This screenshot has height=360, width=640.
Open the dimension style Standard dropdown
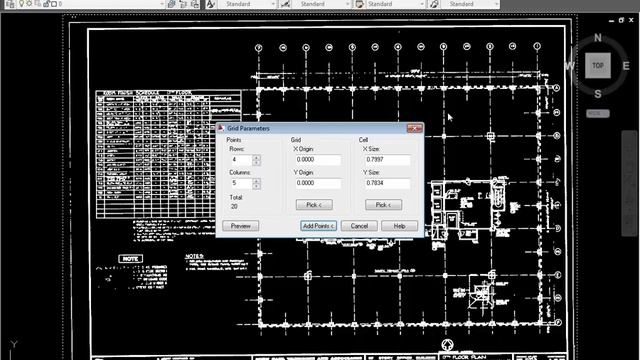pyautogui.click(x=347, y=4)
